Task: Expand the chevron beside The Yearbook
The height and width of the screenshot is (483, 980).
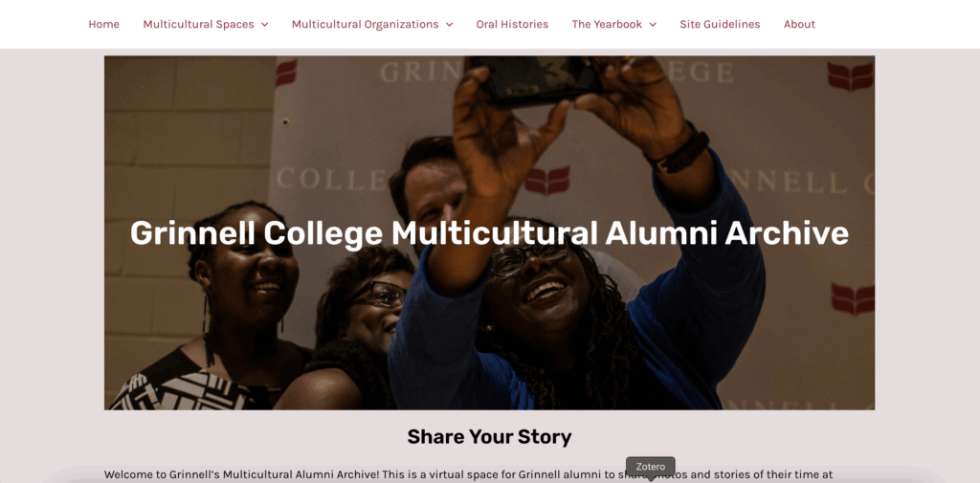Action: click(653, 25)
